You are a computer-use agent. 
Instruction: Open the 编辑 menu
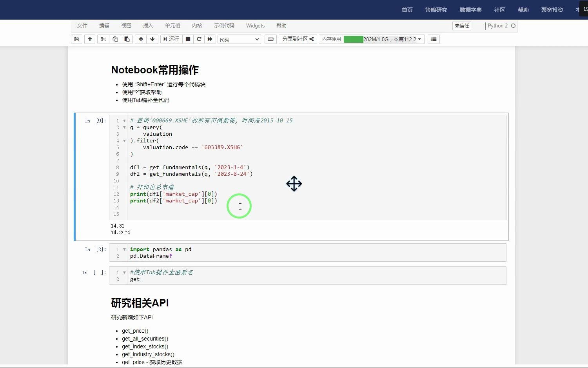(104, 26)
